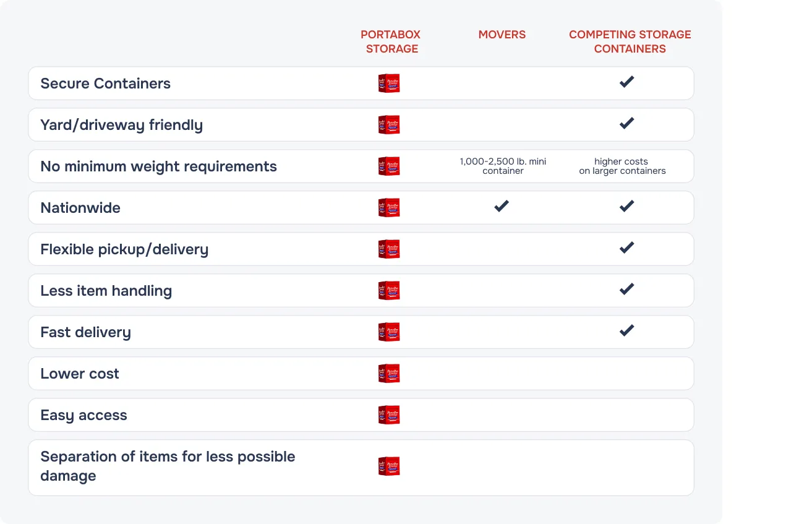Viewport: 812px width, 524px height.
Task: Click PortaBox icon in Lower cost row
Action: (x=389, y=374)
